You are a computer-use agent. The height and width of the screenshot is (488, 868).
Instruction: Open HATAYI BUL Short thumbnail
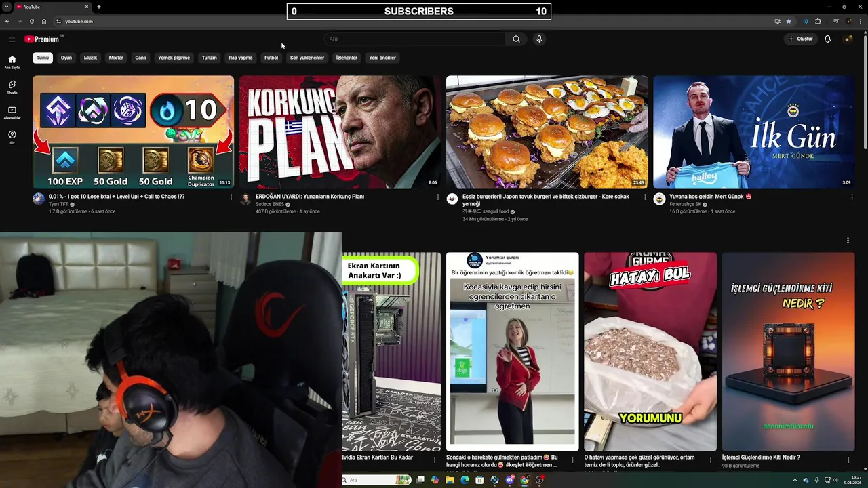(x=650, y=351)
